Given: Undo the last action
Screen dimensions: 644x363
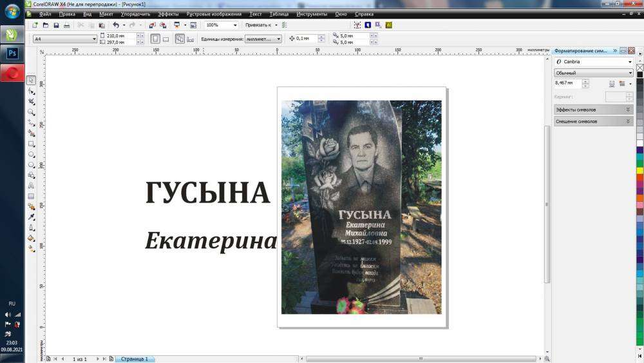Looking at the screenshot, I should point(116,25).
